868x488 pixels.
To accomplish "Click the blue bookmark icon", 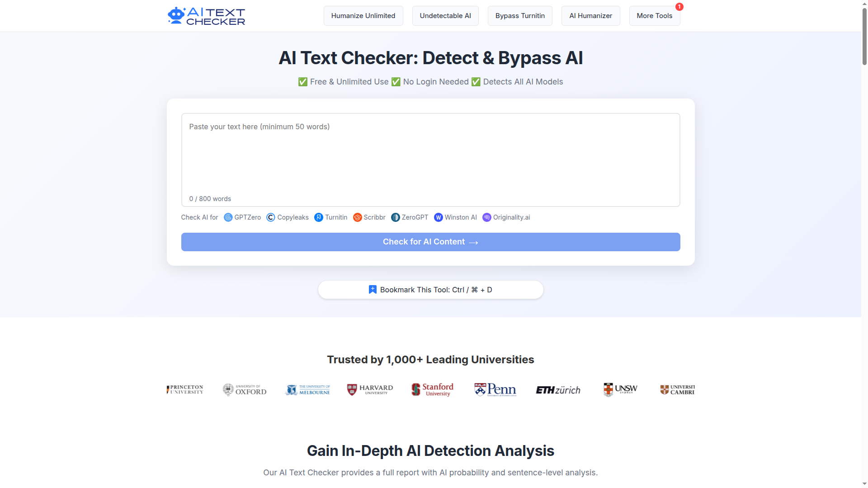I will (373, 290).
